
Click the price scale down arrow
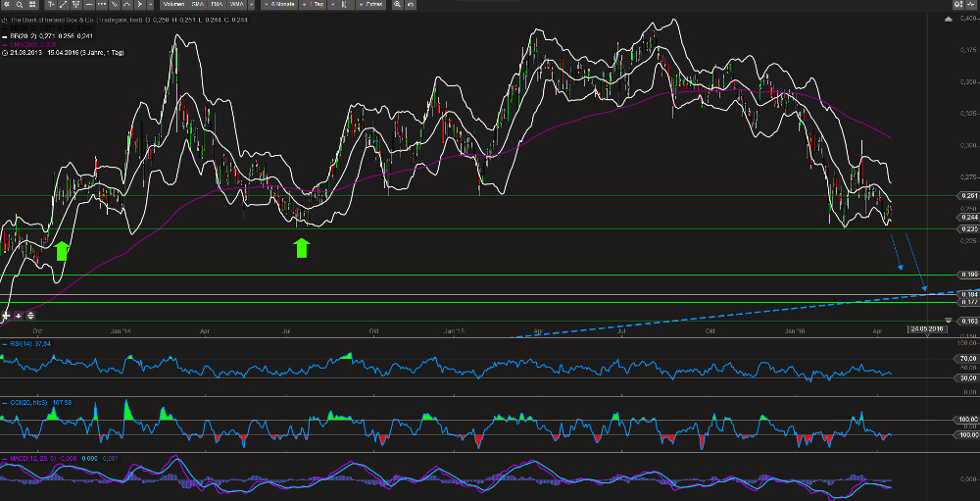pyautogui.click(x=948, y=322)
